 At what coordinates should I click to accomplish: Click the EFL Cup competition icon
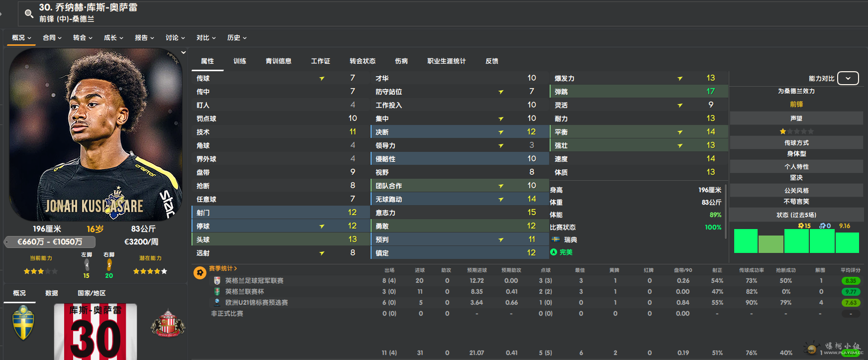(x=217, y=292)
